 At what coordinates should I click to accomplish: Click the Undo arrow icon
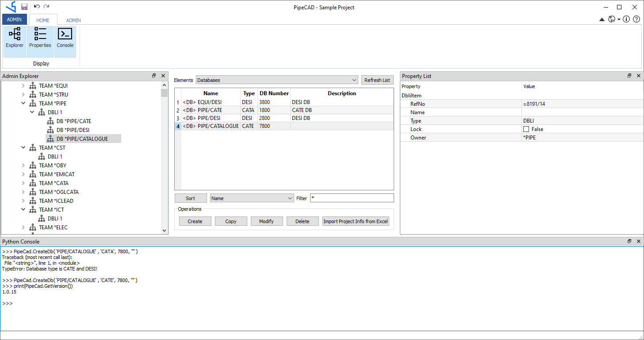click(x=37, y=7)
